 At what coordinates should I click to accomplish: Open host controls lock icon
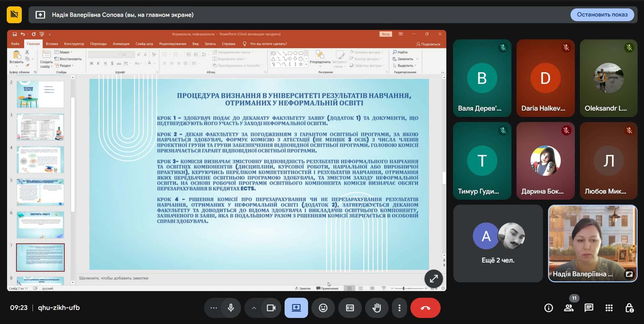tap(629, 308)
